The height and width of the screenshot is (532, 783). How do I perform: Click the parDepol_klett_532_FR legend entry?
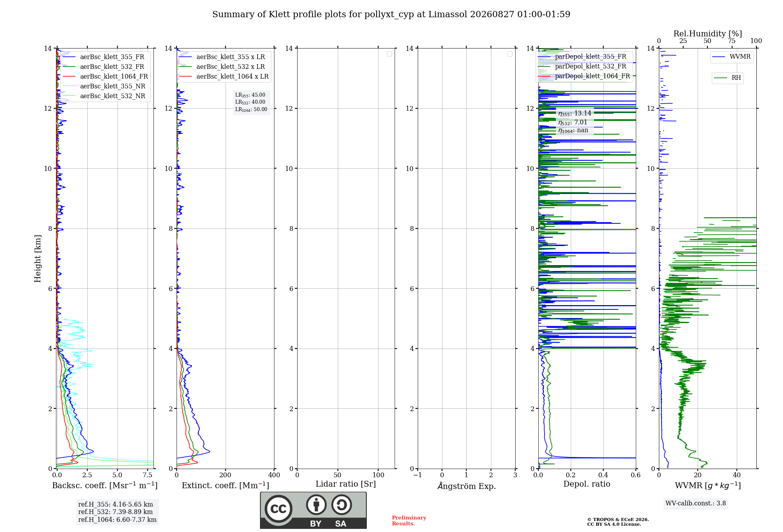pyautogui.click(x=582, y=66)
